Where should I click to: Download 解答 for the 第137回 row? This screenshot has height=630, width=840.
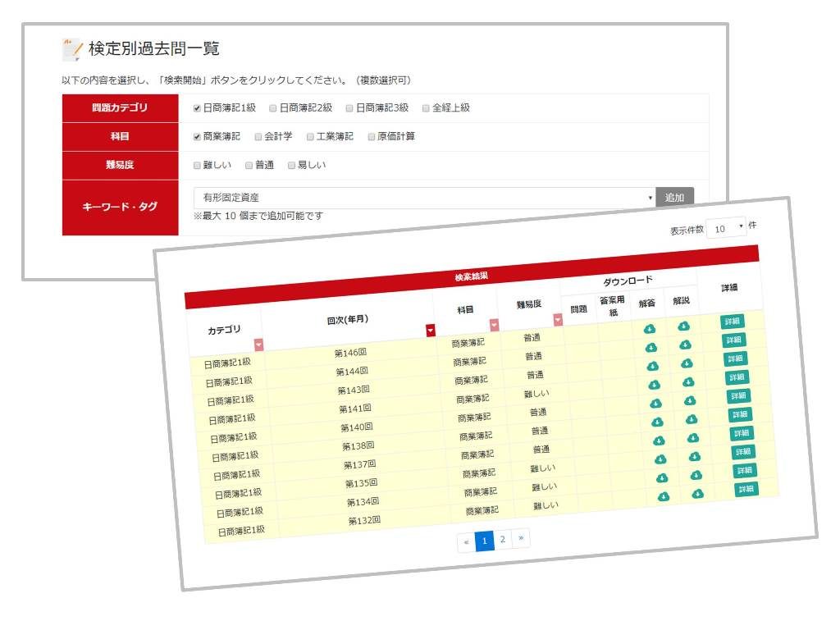pos(659,441)
